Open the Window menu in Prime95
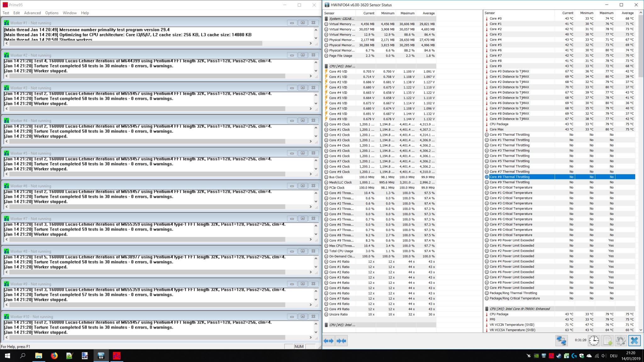 click(x=69, y=13)
